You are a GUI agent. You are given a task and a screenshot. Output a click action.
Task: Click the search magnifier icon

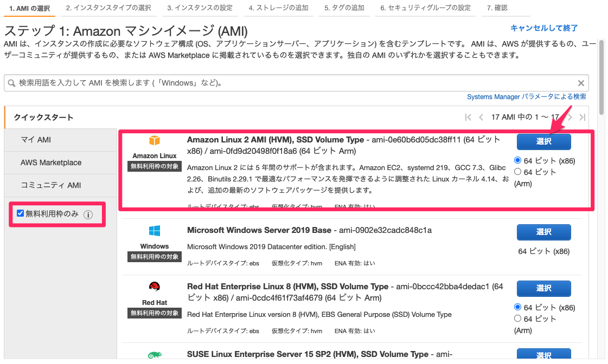[x=11, y=83]
